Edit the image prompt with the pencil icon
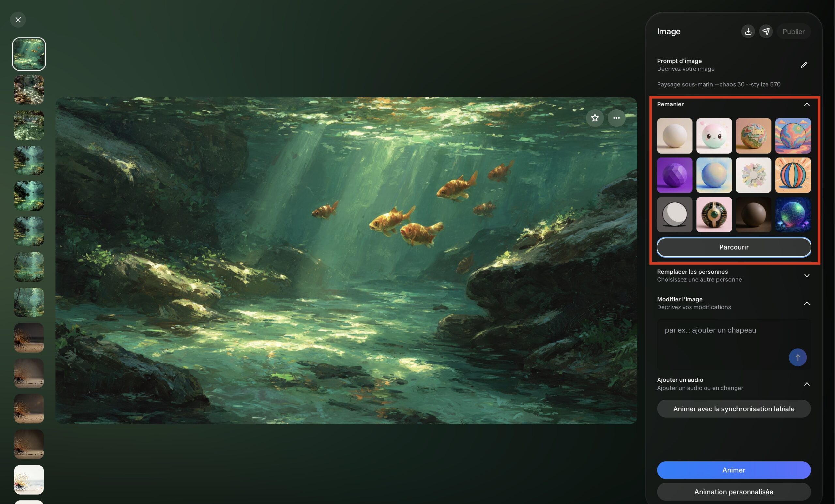The height and width of the screenshot is (504, 835). 803,65
